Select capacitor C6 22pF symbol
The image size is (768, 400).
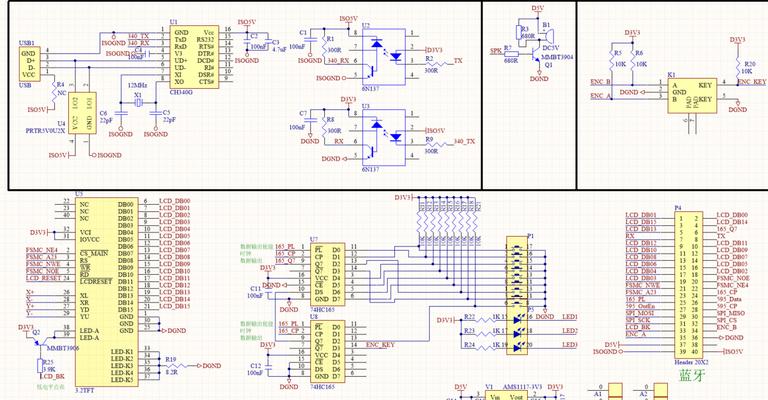pos(121,113)
